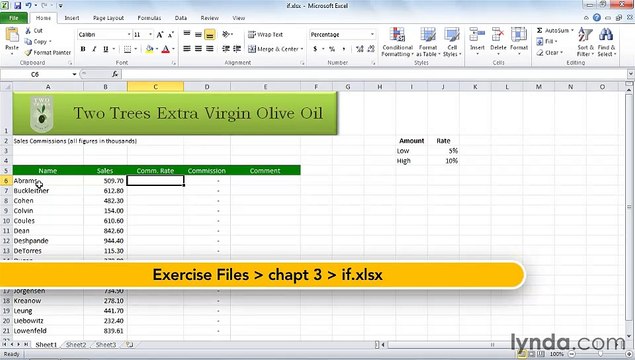Screen dimensions: 635x360
Task: Apply Comma Style number format
Action: click(x=344, y=49)
